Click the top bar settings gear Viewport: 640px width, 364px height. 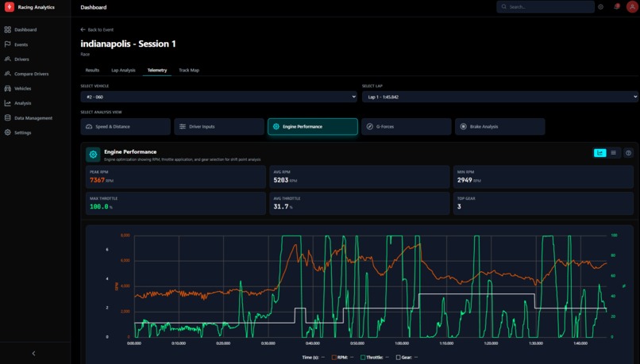coord(600,7)
